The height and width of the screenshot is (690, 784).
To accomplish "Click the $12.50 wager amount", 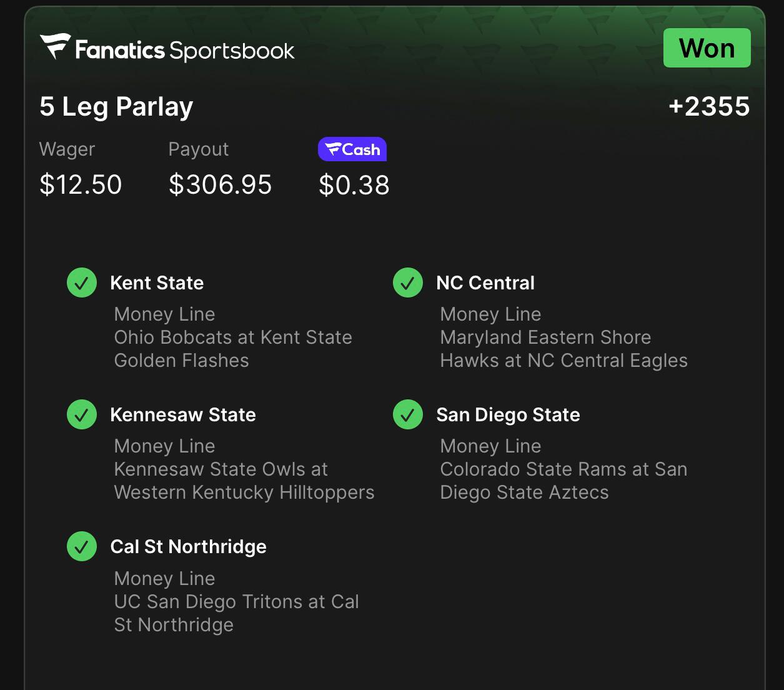I will coord(81,184).
